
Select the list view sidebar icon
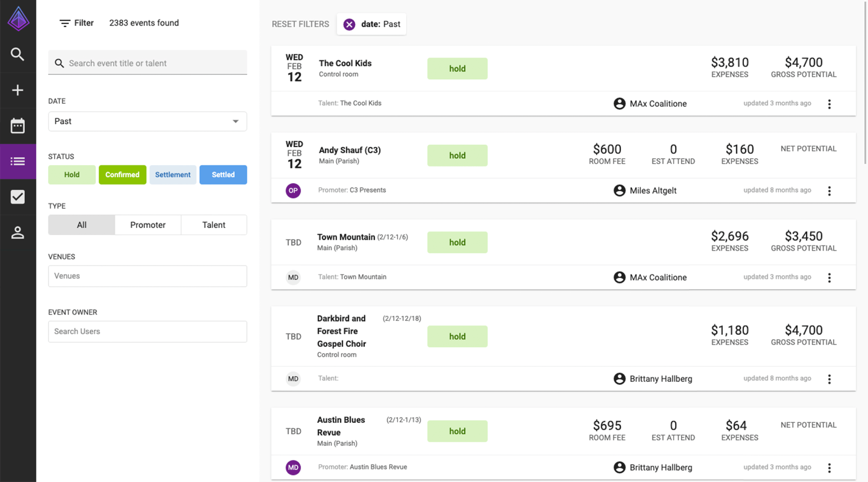tap(18, 161)
